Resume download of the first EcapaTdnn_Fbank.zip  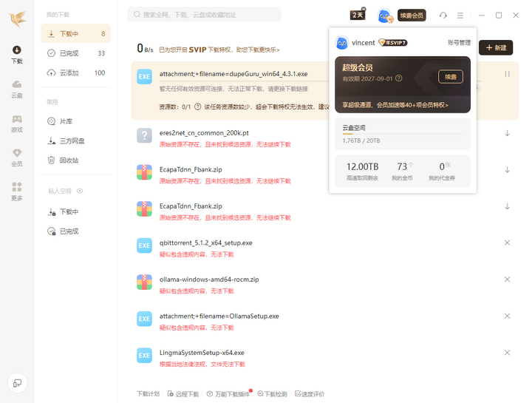point(507,170)
